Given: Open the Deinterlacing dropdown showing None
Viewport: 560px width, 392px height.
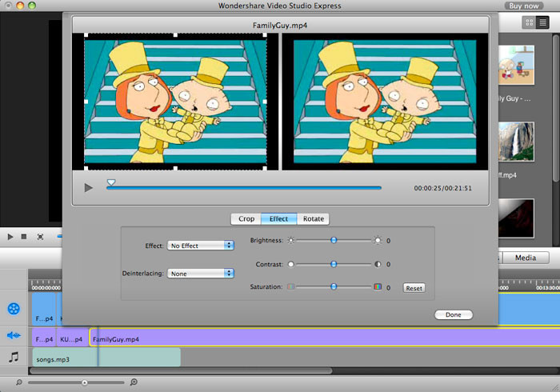Looking at the screenshot, I should pos(201,274).
